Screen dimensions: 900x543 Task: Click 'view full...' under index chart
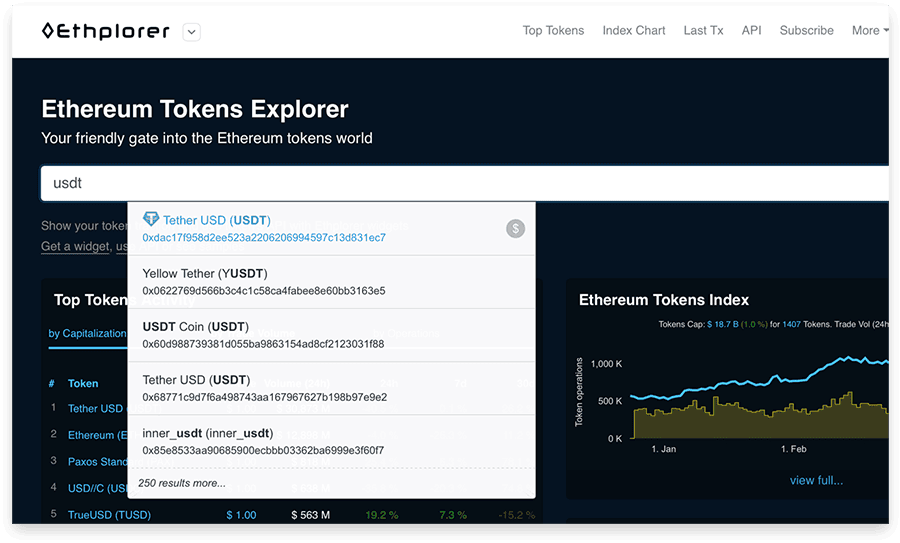point(816,480)
